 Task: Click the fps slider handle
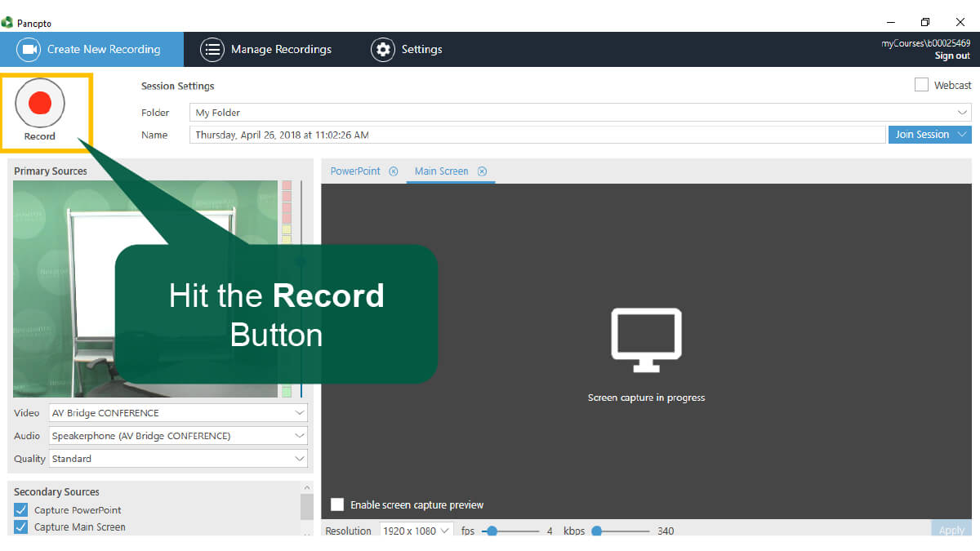pos(492,531)
